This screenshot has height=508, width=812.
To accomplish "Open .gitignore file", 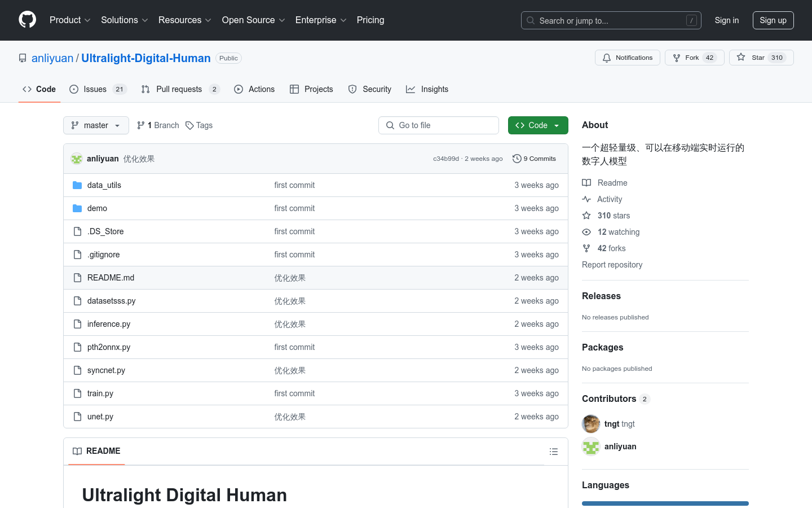I will point(104,255).
